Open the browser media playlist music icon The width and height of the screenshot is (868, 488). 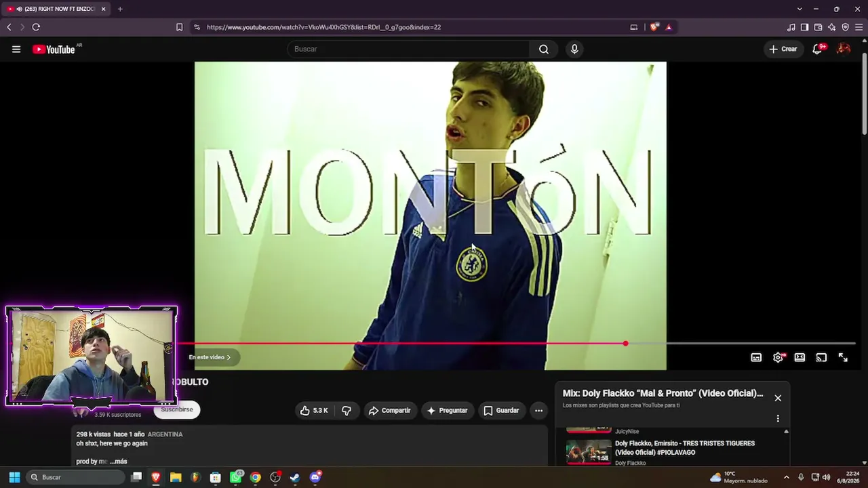(x=791, y=27)
